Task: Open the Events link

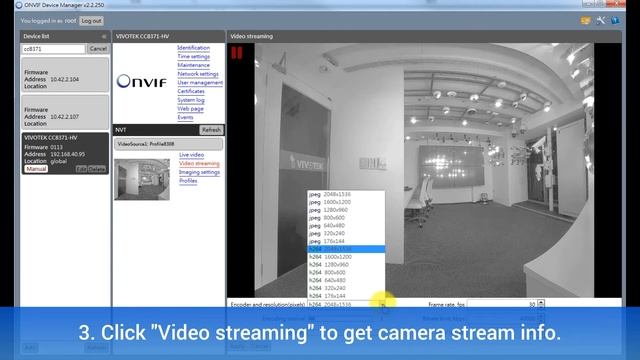Action: tap(185, 118)
